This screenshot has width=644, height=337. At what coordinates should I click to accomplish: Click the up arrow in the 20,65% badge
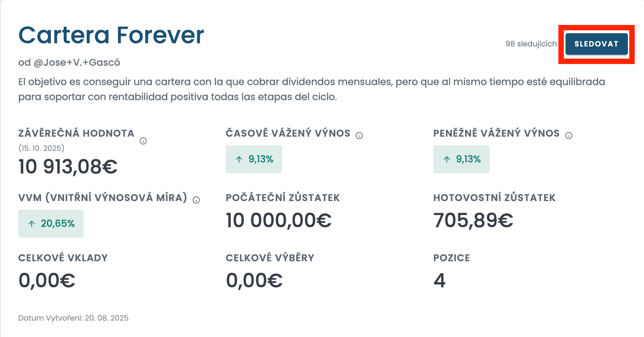click(x=31, y=224)
